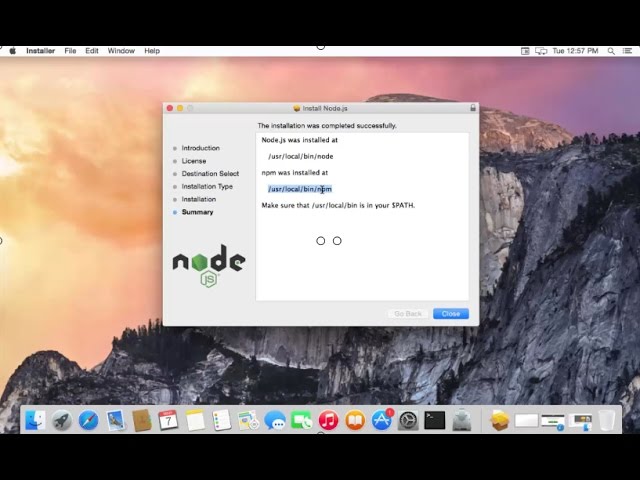Open Messages chat bubble in Dock
Screen dimensions: 640x480
click(x=275, y=420)
